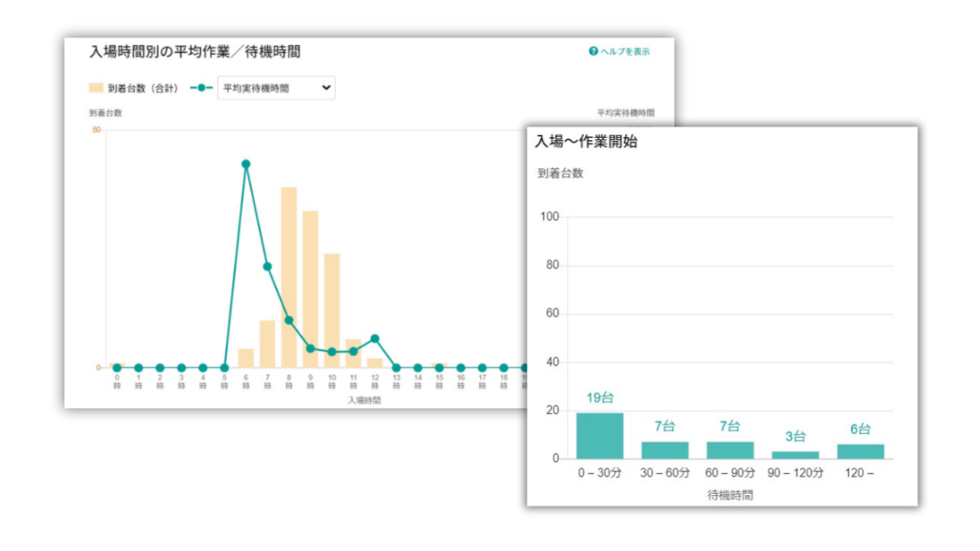Click the 6台 value label
The height and width of the screenshot is (551, 980).
[x=861, y=429]
